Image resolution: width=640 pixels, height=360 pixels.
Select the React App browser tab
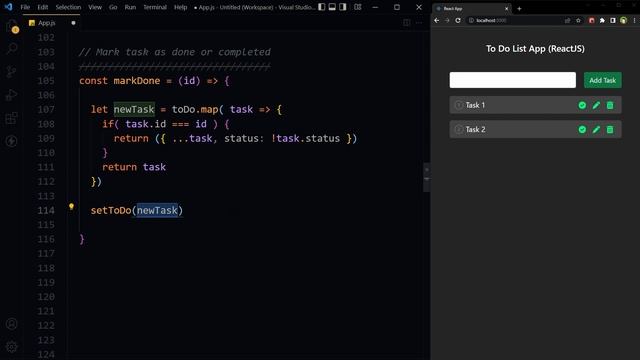pos(471,8)
